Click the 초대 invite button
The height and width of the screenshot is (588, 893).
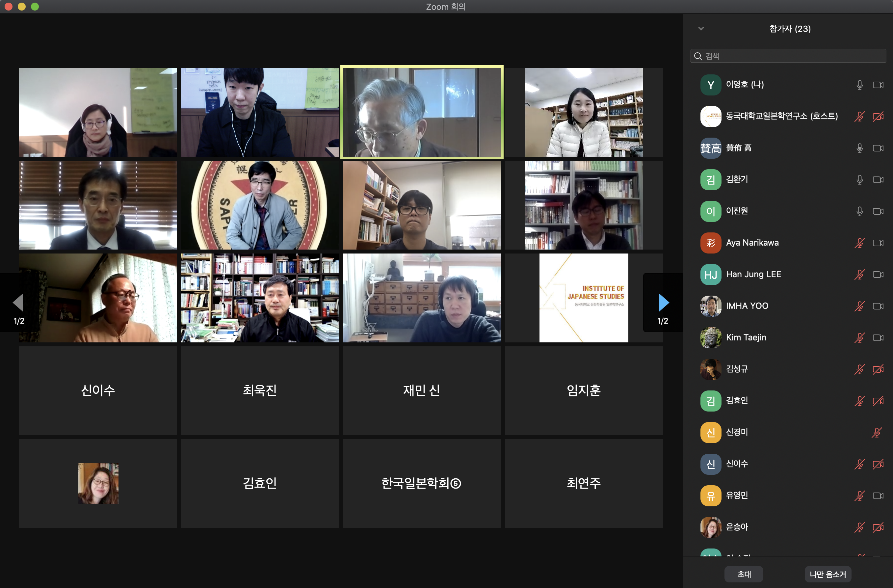[744, 574]
